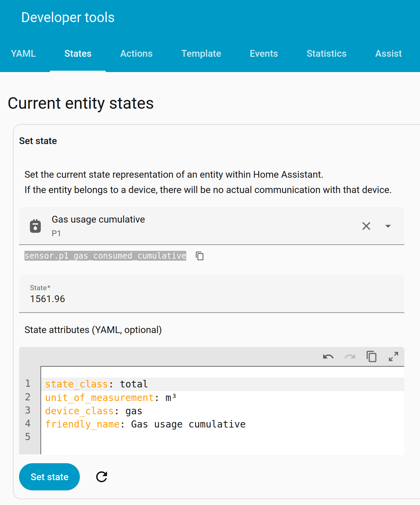The image size is (420, 505).
Task: Focus the State value field showing 1561.96
Action: click(x=211, y=299)
